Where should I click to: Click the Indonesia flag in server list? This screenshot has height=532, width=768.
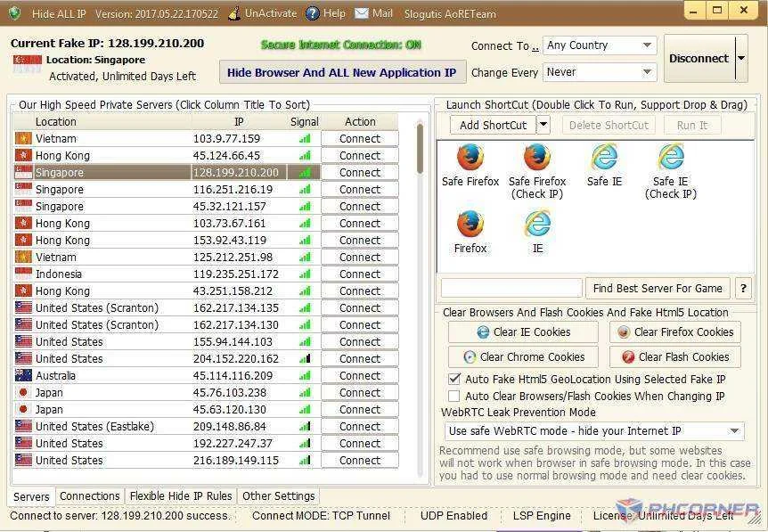tap(23, 274)
